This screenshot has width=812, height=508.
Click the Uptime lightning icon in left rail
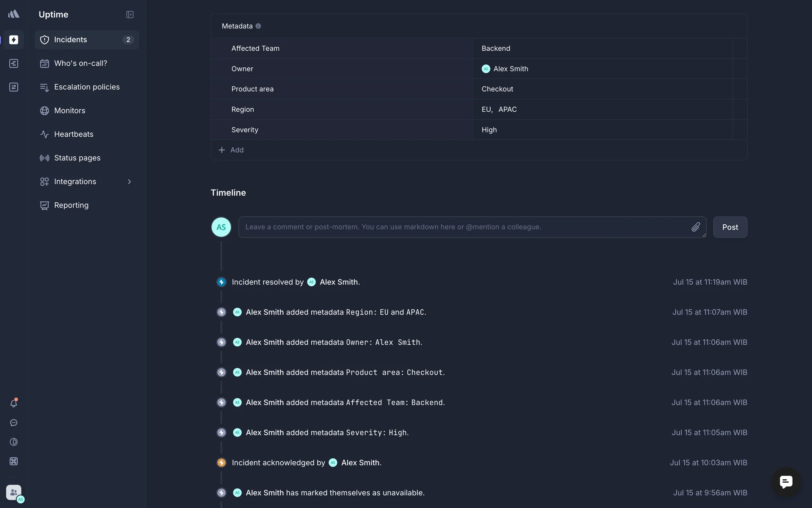click(14, 40)
